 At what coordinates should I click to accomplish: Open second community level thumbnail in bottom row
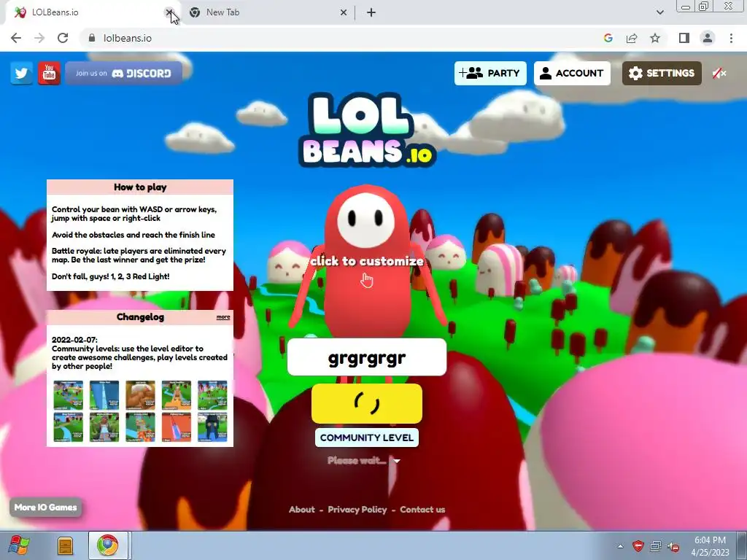coord(104,427)
